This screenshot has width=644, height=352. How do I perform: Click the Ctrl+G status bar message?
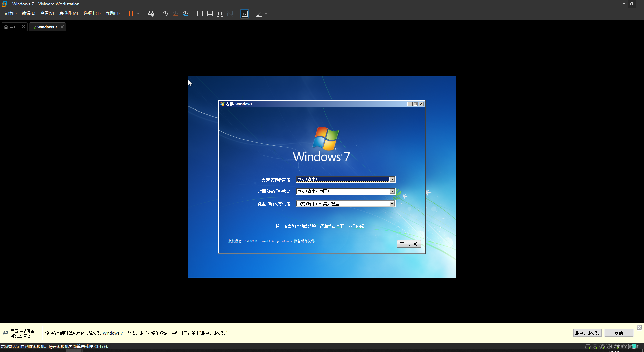(x=55, y=347)
